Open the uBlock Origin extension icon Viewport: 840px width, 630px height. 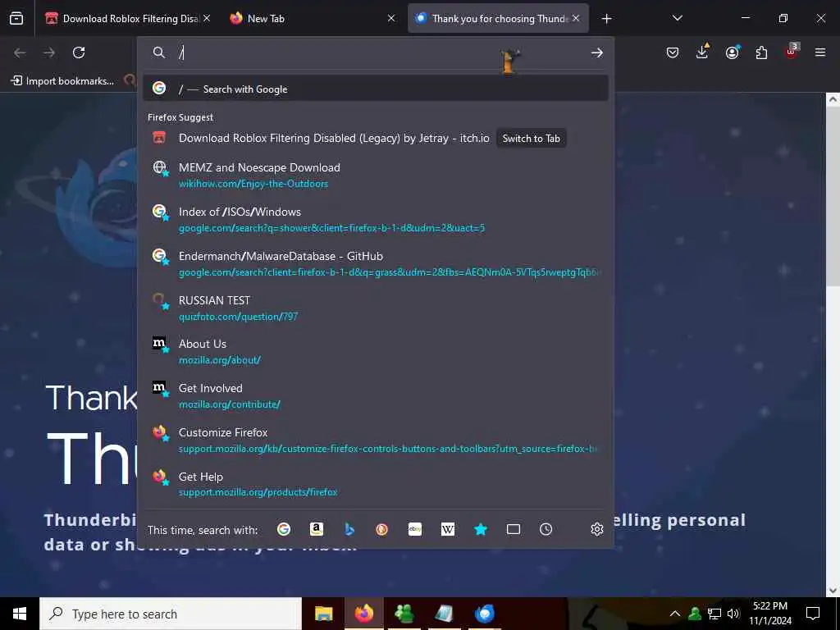[792, 52]
